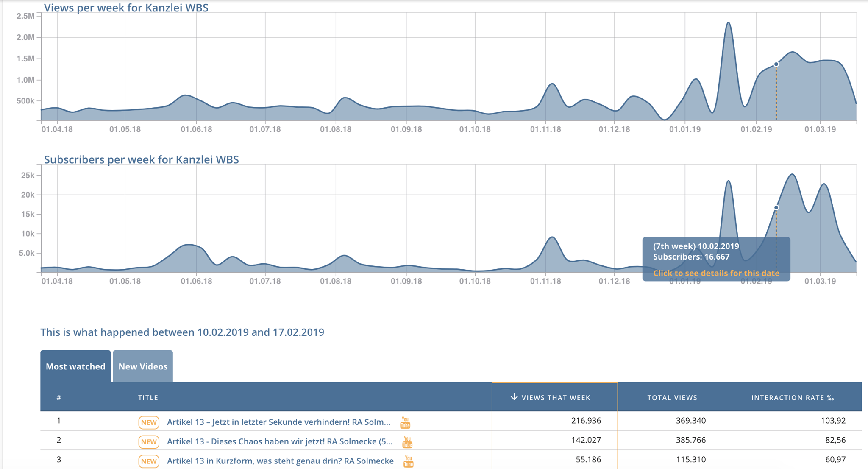Click the subscribers peak near 25k in February 2019
Screen dimensions: 868x469
(792, 174)
